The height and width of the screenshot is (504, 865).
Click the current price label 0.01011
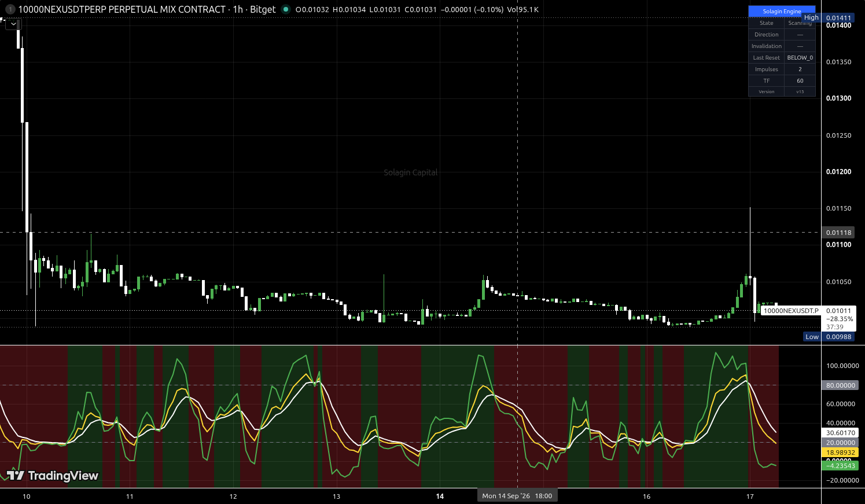coord(838,311)
